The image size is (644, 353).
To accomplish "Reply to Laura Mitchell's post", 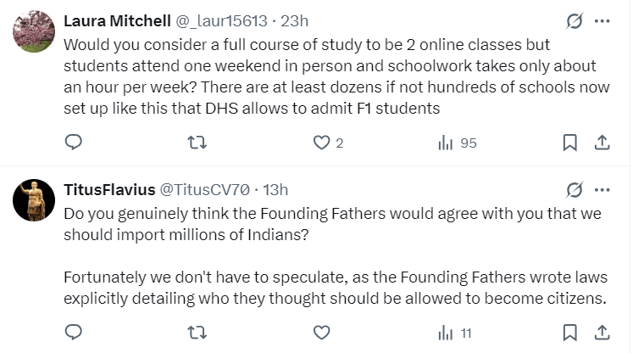I will coord(74,143).
